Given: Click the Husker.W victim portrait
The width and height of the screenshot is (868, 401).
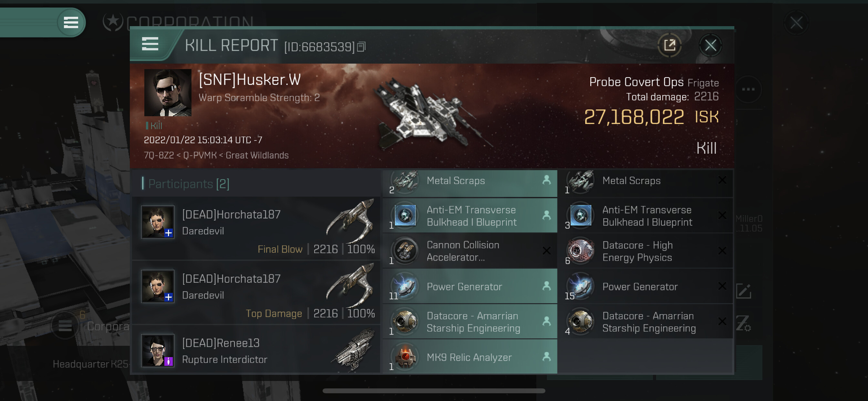Looking at the screenshot, I should [168, 93].
